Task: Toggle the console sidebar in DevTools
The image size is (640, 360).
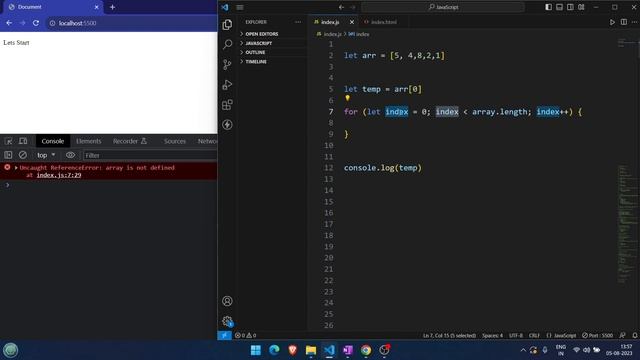Action: coord(8,155)
